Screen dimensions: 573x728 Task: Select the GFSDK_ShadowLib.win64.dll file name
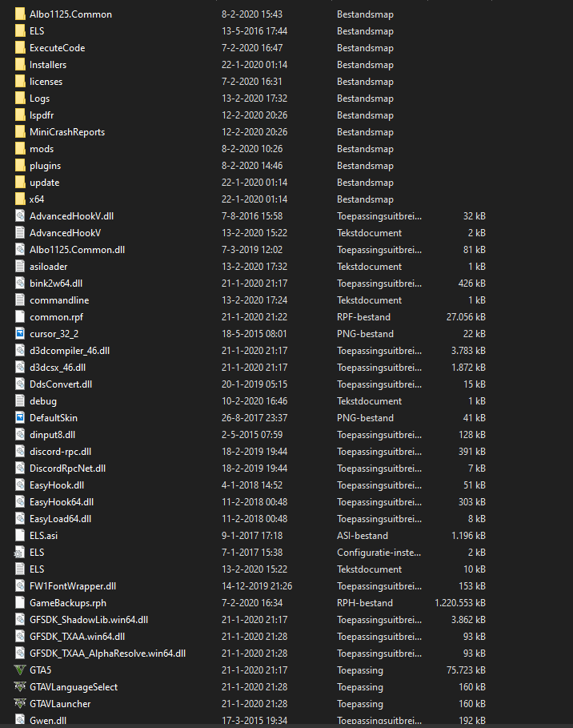[89, 619]
